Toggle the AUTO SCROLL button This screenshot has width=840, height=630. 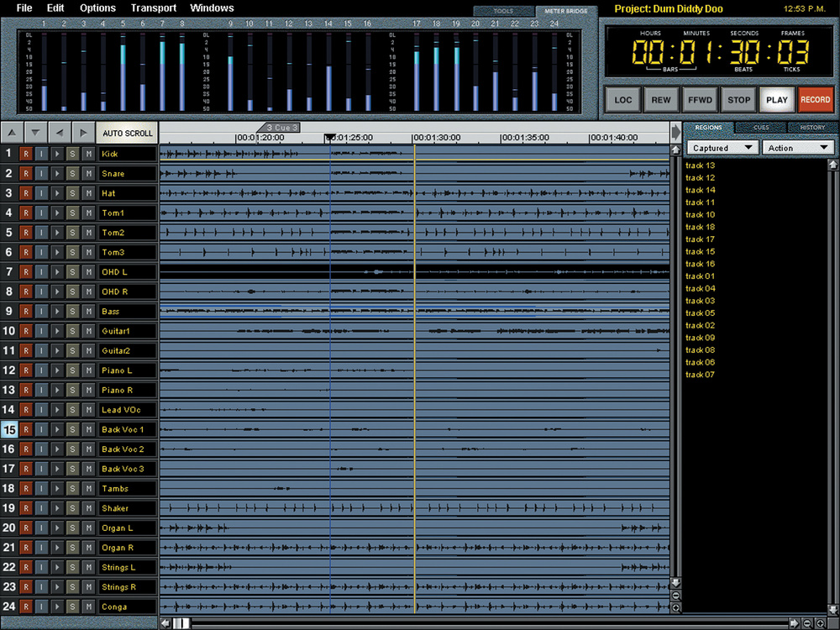click(x=127, y=133)
